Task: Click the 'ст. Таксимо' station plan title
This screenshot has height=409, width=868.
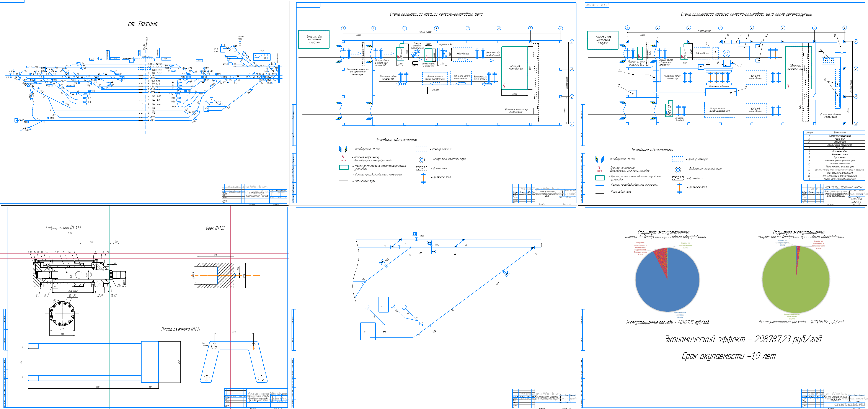Action: pos(142,24)
